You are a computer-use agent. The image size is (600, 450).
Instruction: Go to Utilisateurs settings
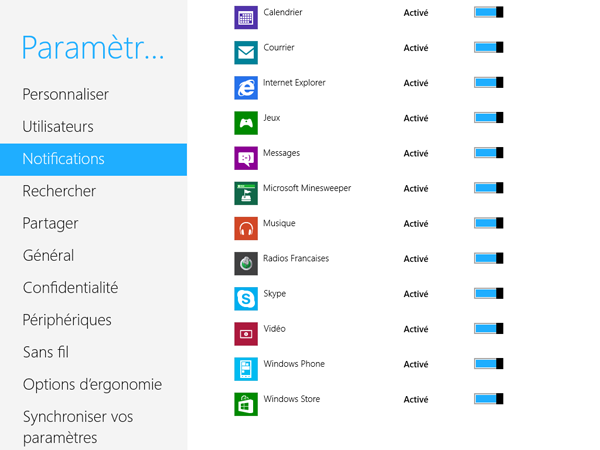58,127
